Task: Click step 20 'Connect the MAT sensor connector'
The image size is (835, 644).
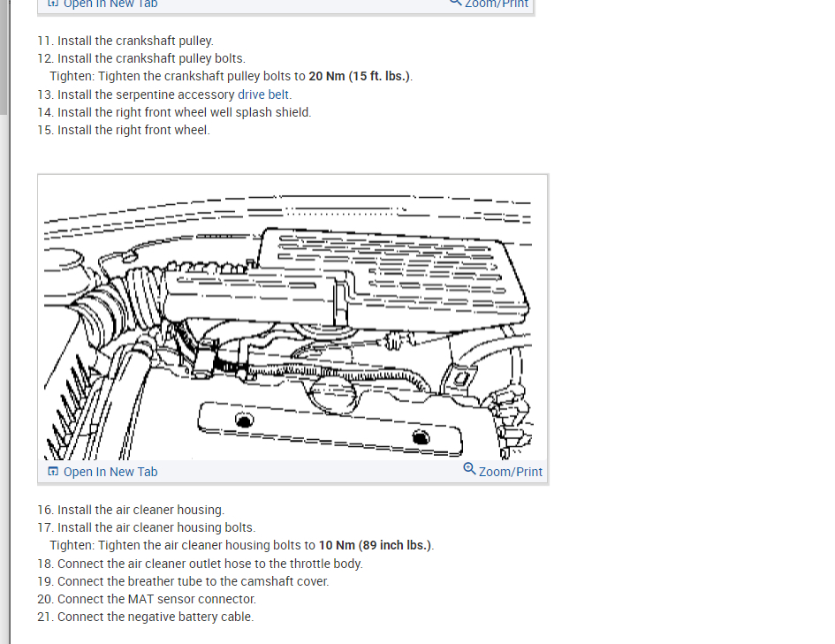Action: click(147, 599)
